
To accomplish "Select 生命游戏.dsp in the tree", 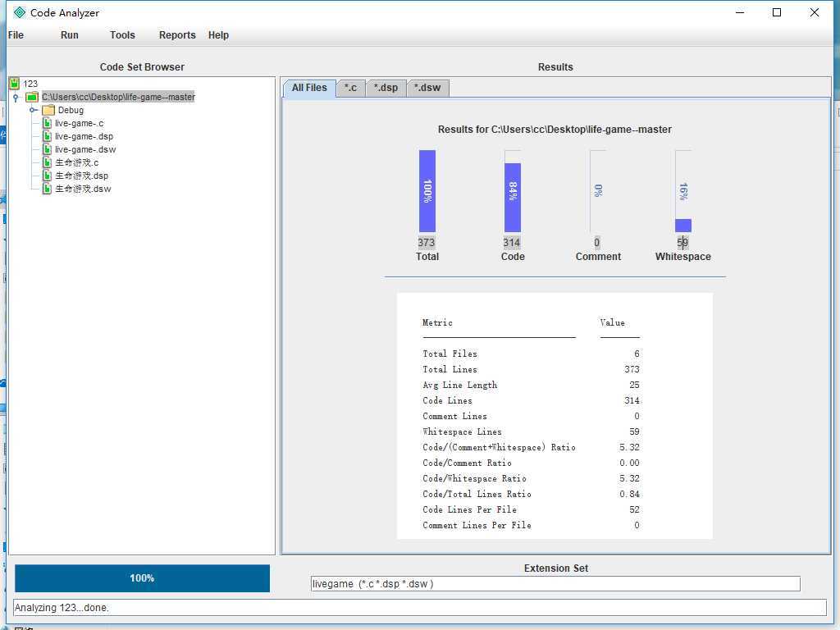I will click(81, 176).
